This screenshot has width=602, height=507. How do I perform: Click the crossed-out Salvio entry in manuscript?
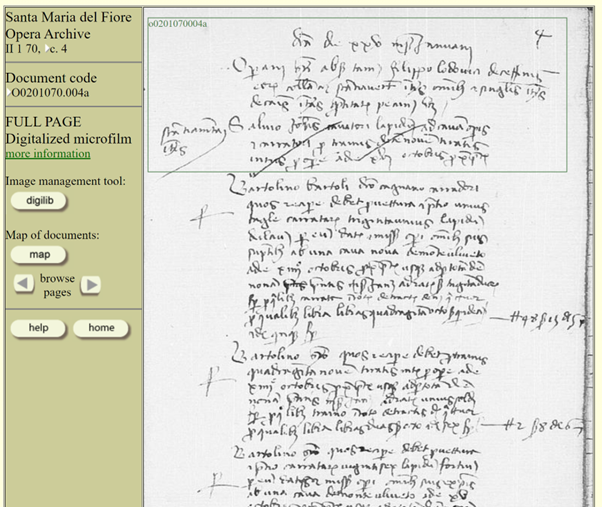[357, 144]
